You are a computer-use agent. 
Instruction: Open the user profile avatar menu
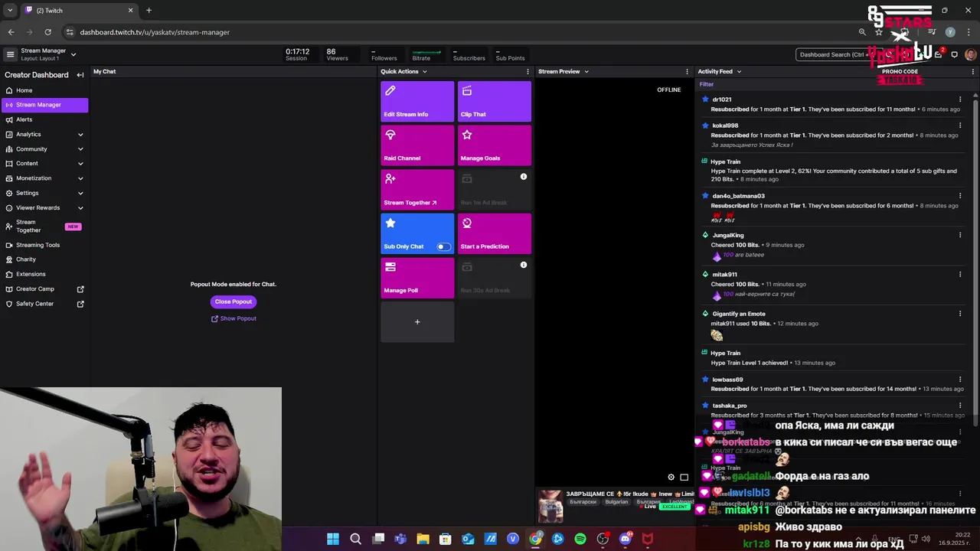pos(971,54)
